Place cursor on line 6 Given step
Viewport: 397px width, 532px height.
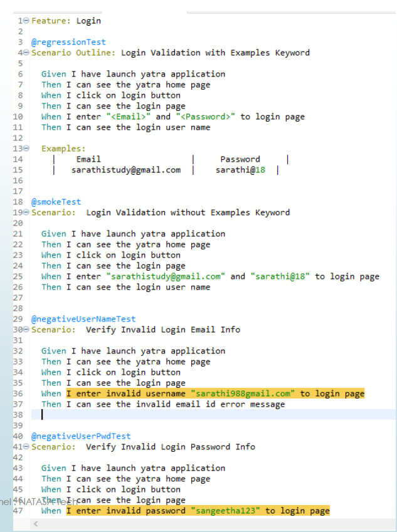coord(133,74)
